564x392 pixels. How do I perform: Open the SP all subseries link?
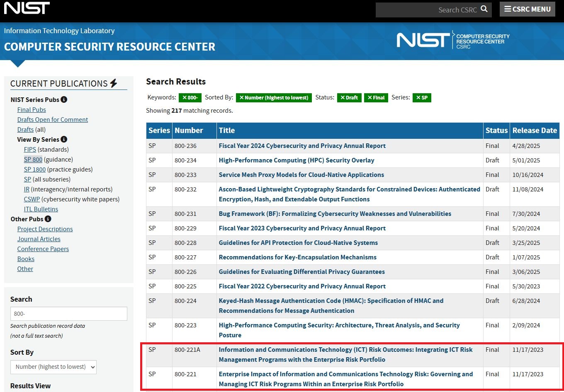tap(27, 179)
